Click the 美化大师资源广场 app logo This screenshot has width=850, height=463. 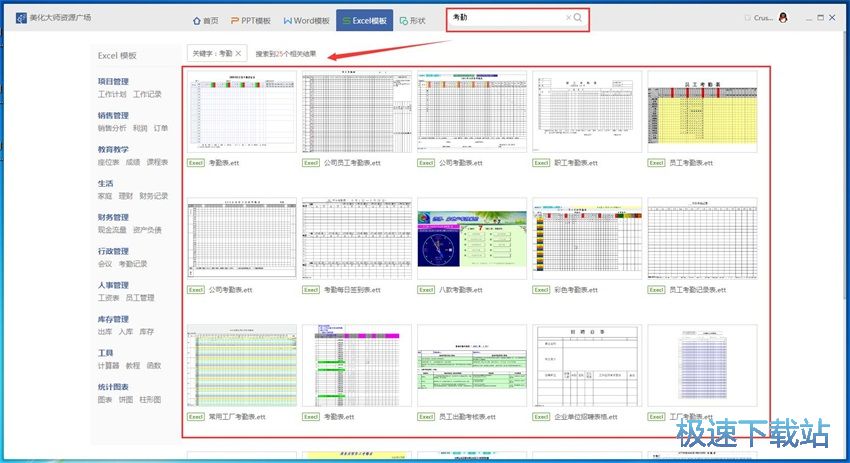click(21, 18)
